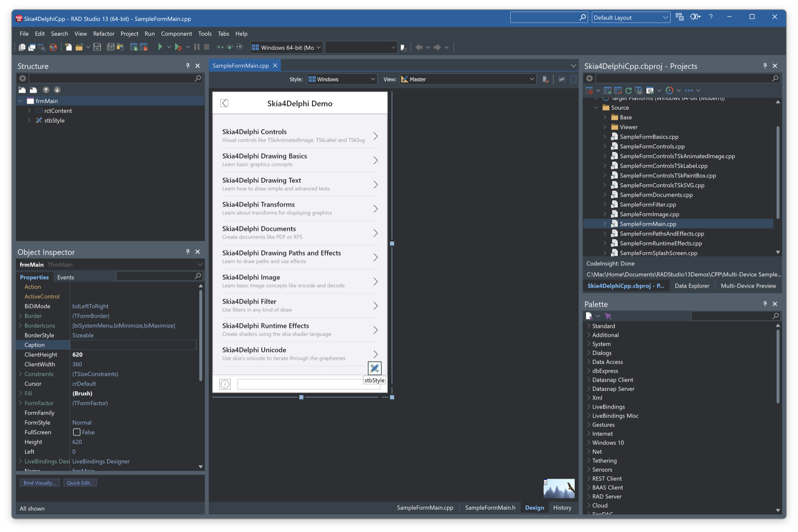Click the Structure panel move down arrow
Viewport: 798px width, 532px height.
tap(57, 90)
